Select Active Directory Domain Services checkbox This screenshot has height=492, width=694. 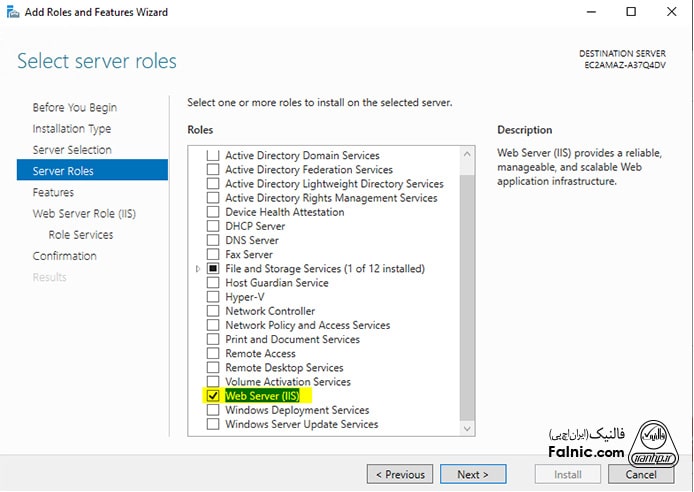point(212,156)
